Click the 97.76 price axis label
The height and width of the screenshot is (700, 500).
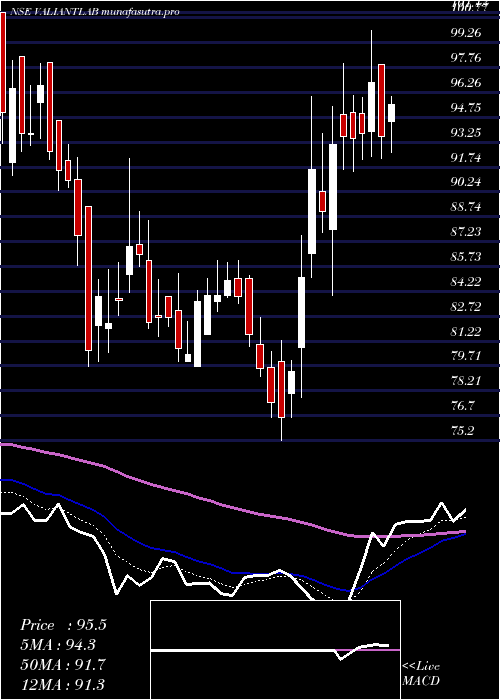(x=466, y=58)
